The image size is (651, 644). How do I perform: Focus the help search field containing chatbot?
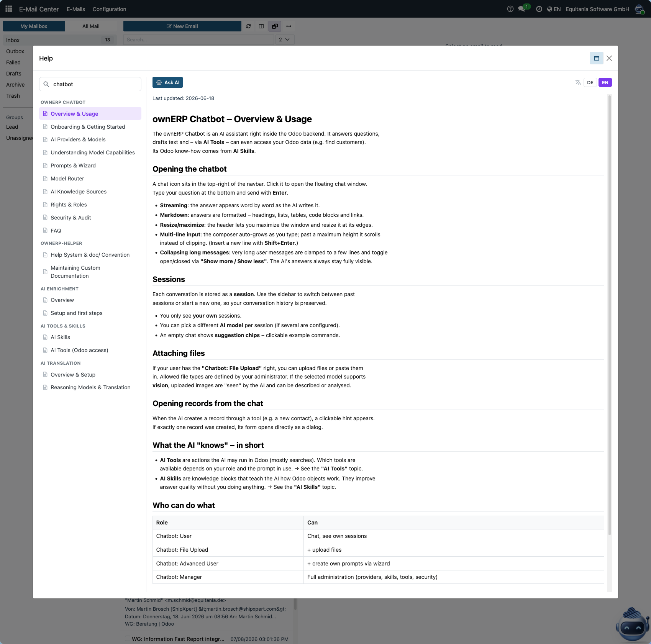coord(90,84)
